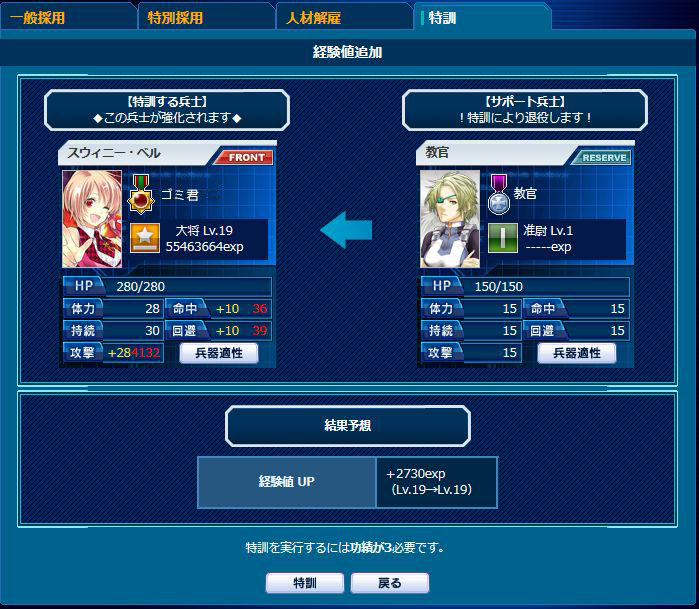Open 兵器適性 for スウィニー・ベル
Viewport: 699px width, 609px height.
(x=219, y=353)
